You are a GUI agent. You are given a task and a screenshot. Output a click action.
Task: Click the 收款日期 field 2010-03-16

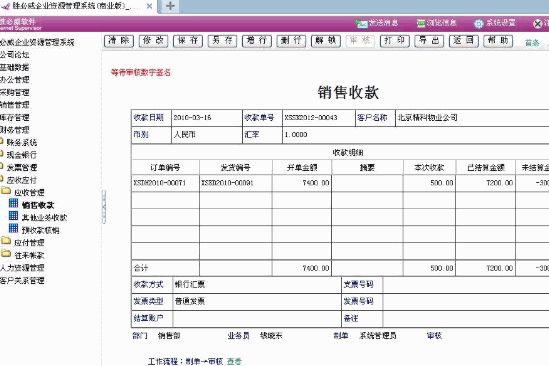[x=207, y=118]
